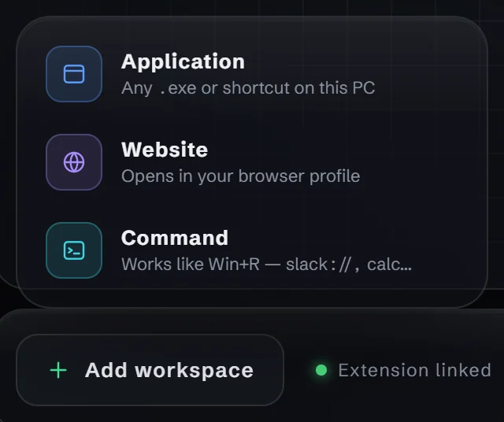The height and width of the screenshot is (422, 504).
Task: Click 'Any .exe or shortcut on this PC' text
Action: coord(248,88)
